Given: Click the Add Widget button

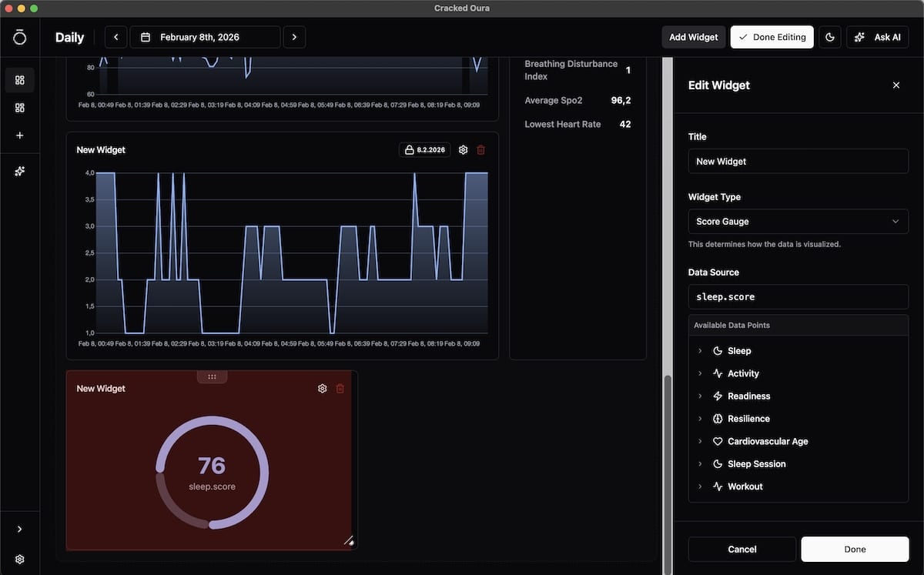Looking at the screenshot, I should (x=693, y=37).
